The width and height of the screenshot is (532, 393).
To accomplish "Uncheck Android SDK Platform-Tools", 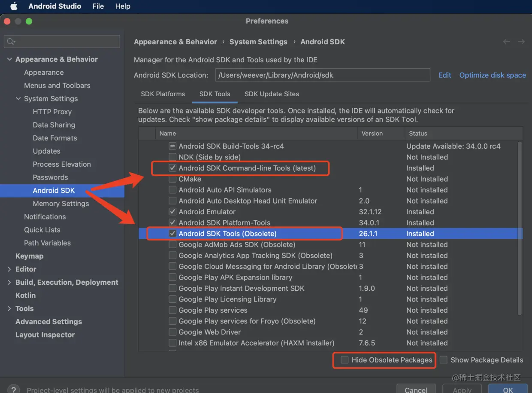I will pyautogui.click(x=172, y=222).
